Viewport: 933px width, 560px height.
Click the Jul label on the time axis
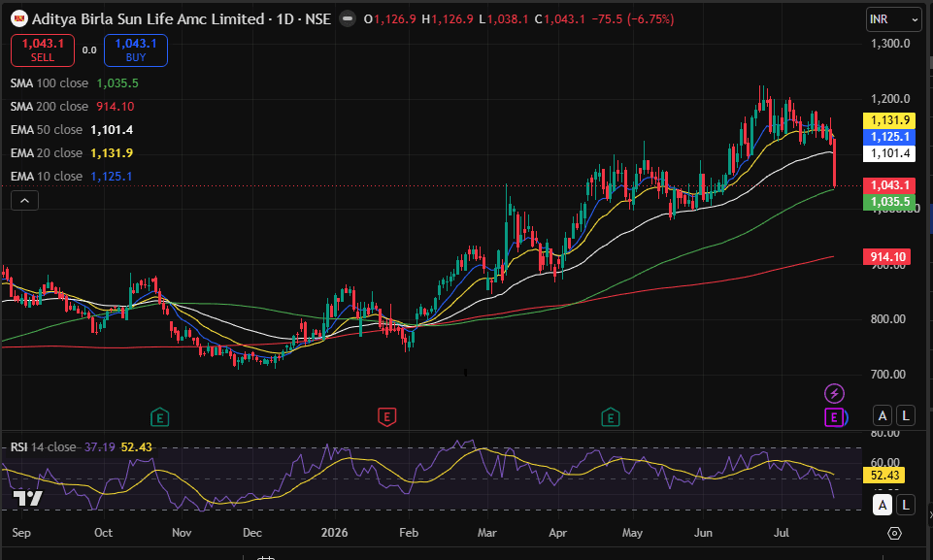tap(782, 533)
